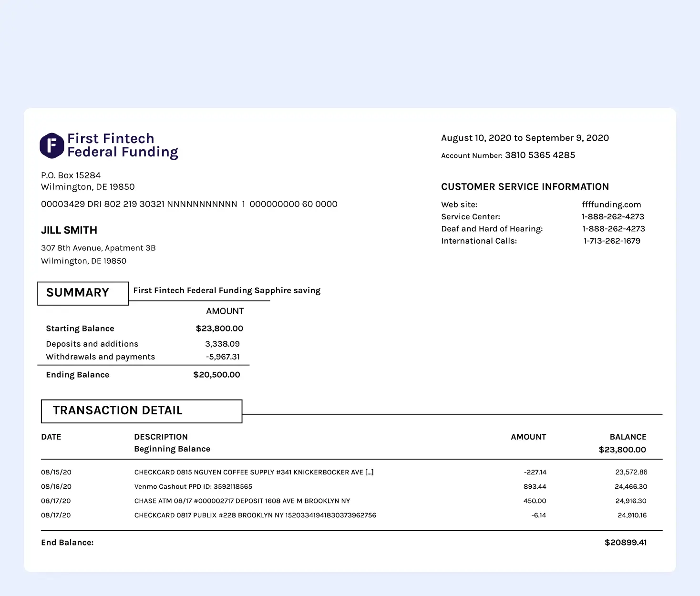
Task: Click the First Fintech Federal Funding name
Action: pyautogui.click(x=123, y=145)
